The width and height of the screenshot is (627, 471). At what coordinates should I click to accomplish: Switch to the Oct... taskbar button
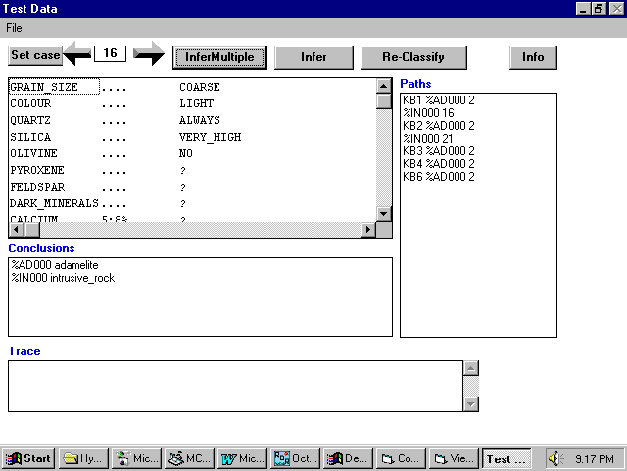(294, 458)
